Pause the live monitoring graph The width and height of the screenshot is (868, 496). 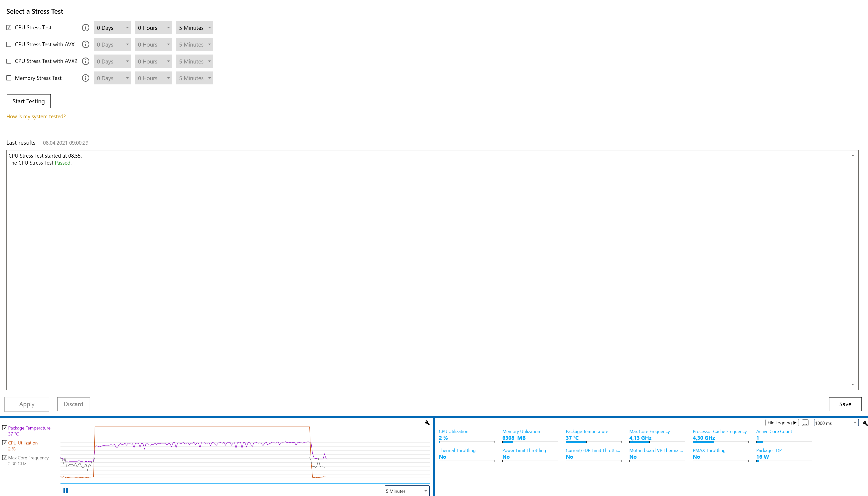pyautogui.click(x=65, y=491)
